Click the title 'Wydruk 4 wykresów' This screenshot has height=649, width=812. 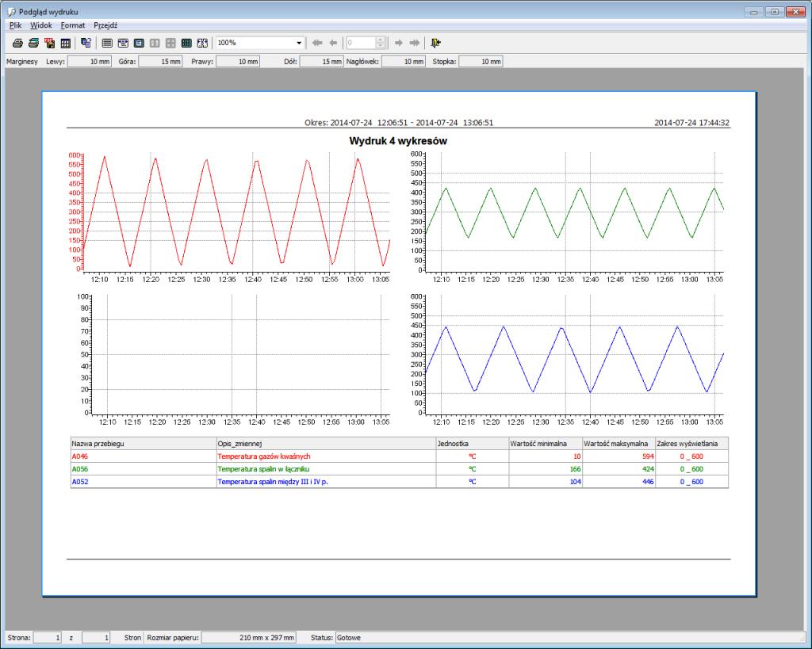pyautogui.click(x=398, y=141)
